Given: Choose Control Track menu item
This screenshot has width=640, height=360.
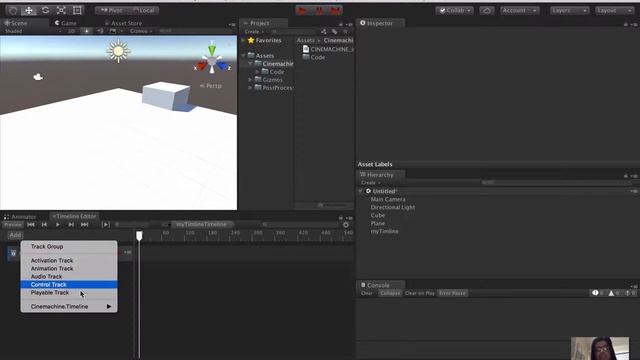Looking at the screenshot, I should click(69, 284).
